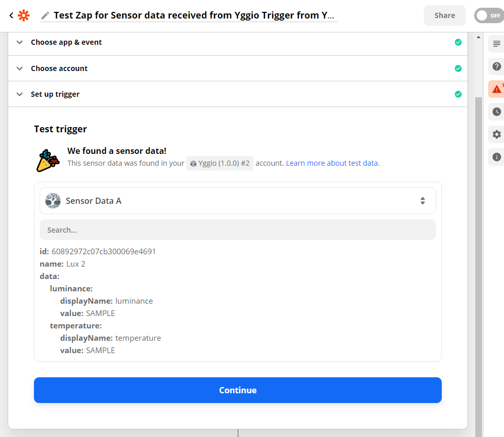This screenshot has height=437, width=504.
Task: Click the blue Continue button
Action: 238,390
